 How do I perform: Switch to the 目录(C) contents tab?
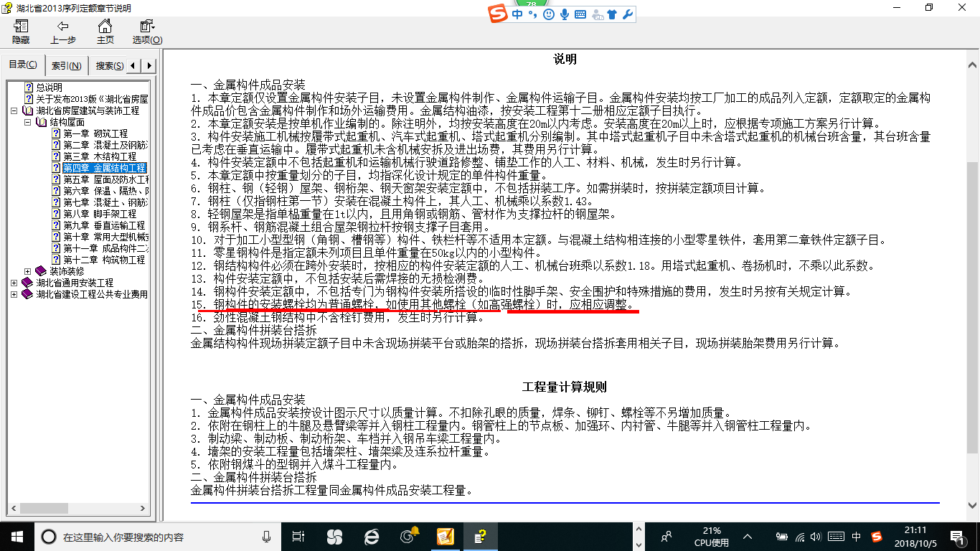pyautogui.click(x=23, y=65)
